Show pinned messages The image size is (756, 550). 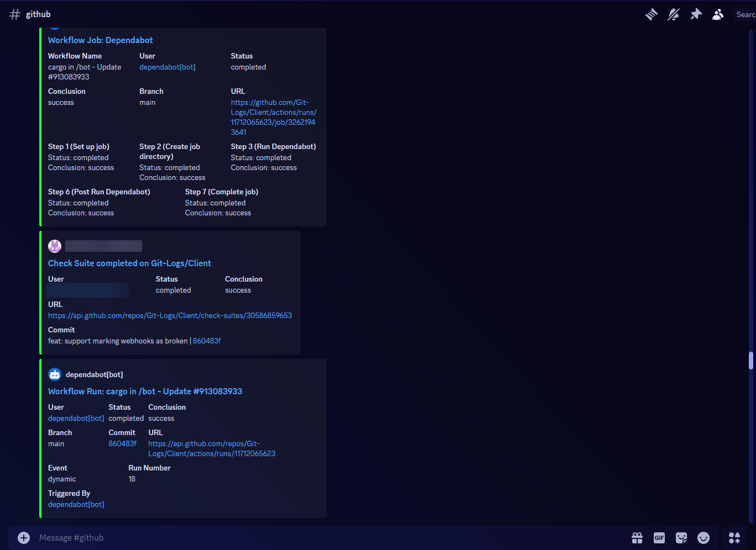pos(696,14)
